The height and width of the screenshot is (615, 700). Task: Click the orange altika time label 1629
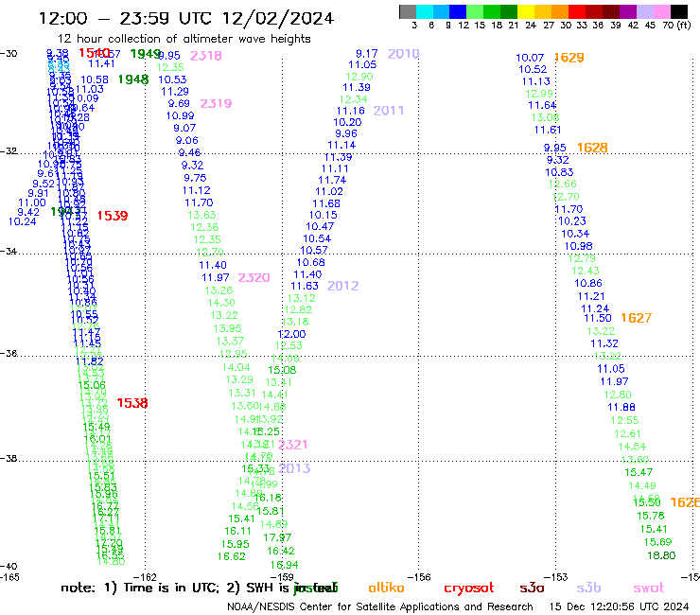(x=569, y=58)
